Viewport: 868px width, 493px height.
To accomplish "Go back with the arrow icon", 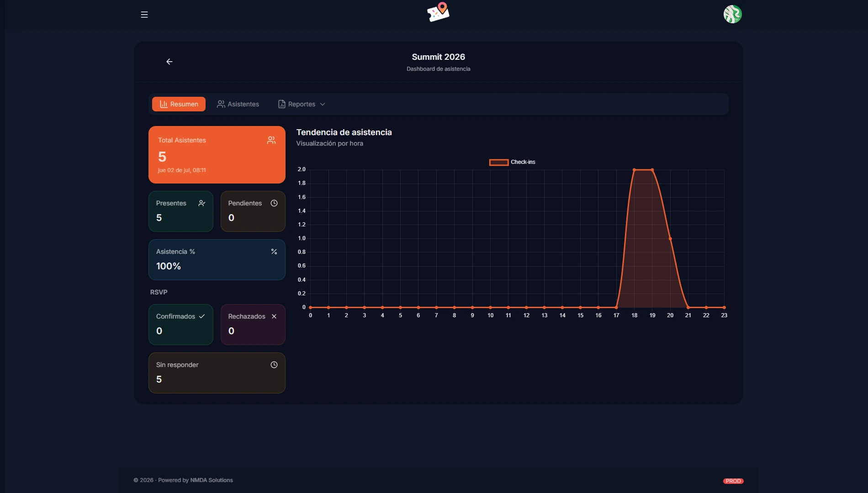I will [169, 62].
